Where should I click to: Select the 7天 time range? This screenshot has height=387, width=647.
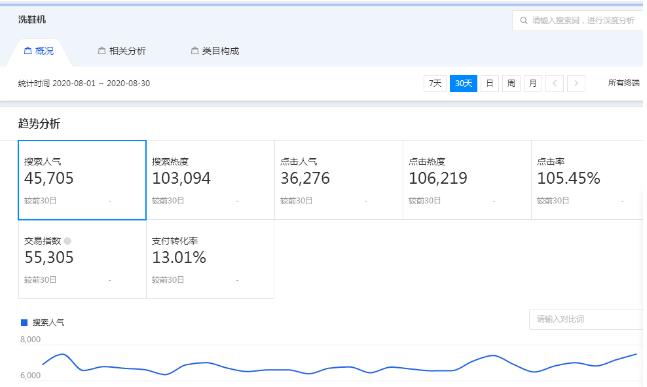click(x=435, y=83)
